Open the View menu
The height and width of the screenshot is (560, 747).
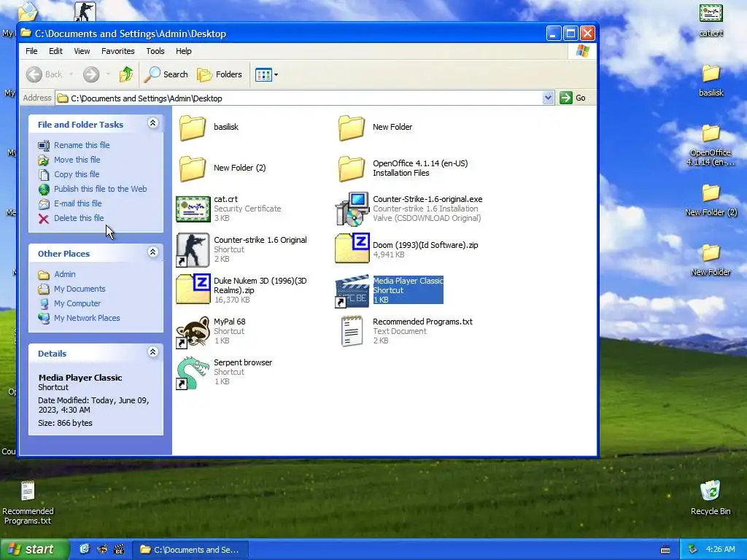pos(82,51)
